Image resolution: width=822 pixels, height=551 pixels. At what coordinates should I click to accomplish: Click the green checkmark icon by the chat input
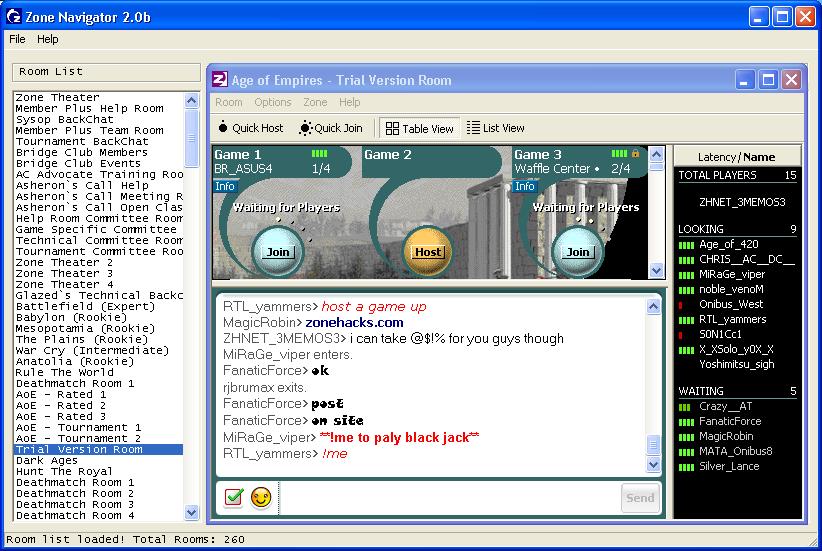coord(234,497)
